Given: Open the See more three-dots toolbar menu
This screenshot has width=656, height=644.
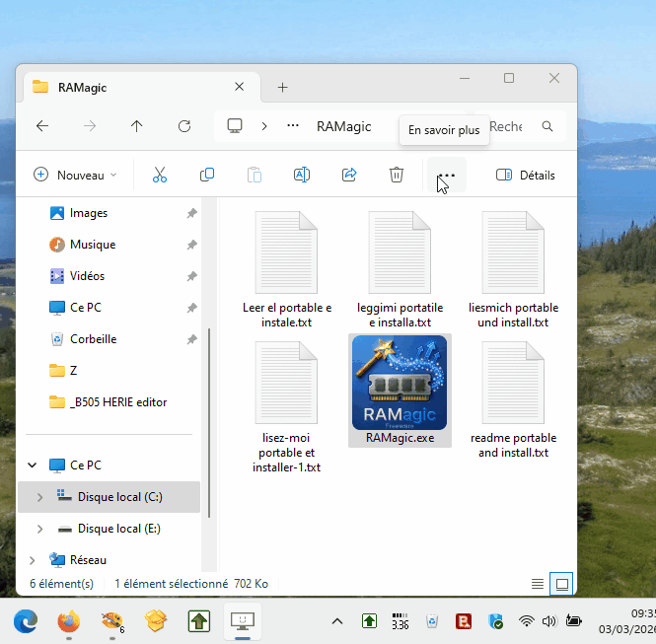Looking at the screenshot, I should click(447, 175).
